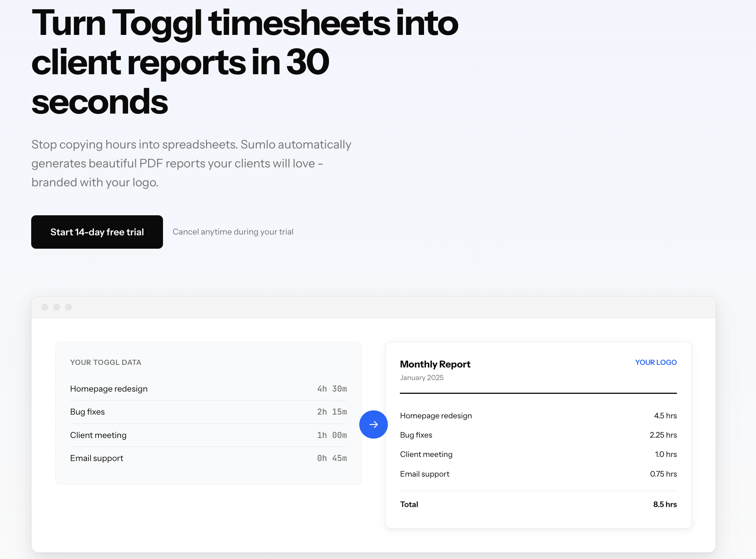Image resolution: width=756 pixels, height=559 pixels.
Task: Select Bug fixes row in Toggl data
Action: (x=208, y=412)
